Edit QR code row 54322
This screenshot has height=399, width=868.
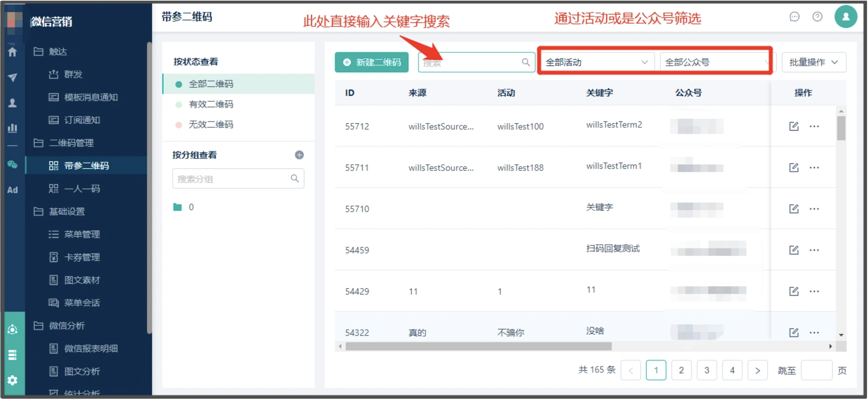coord(794,333)
